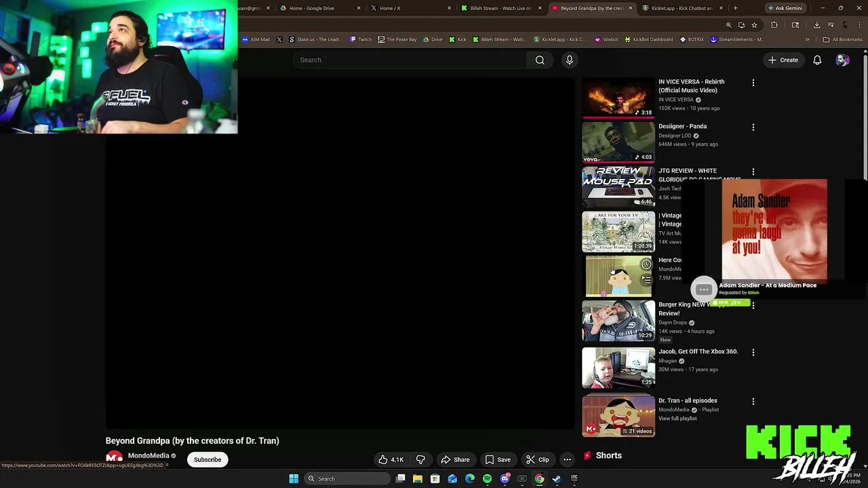Subscribe to the MondoMedia channel
The width and height of the screenshot is (868, 488).
coord(208,460)
